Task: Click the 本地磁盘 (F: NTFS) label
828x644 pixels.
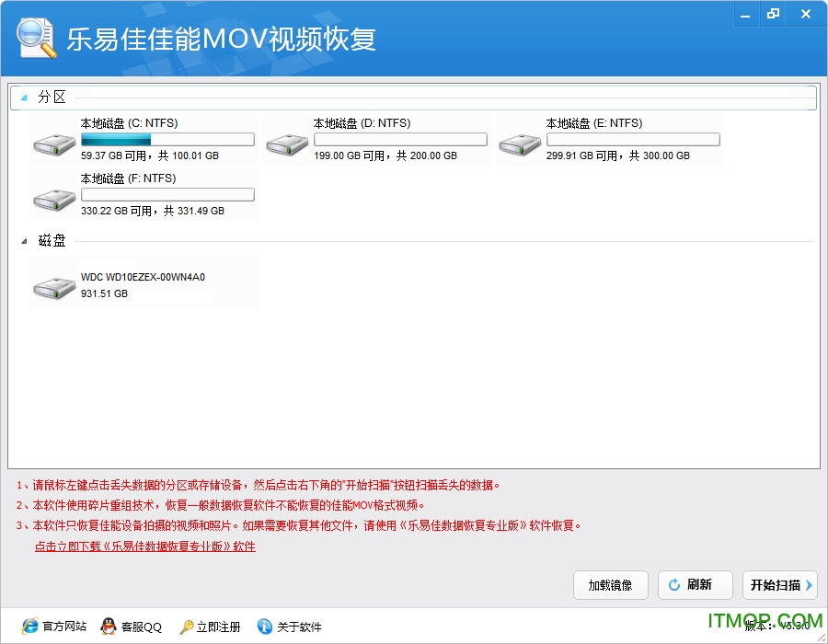Action: point(128,178)
